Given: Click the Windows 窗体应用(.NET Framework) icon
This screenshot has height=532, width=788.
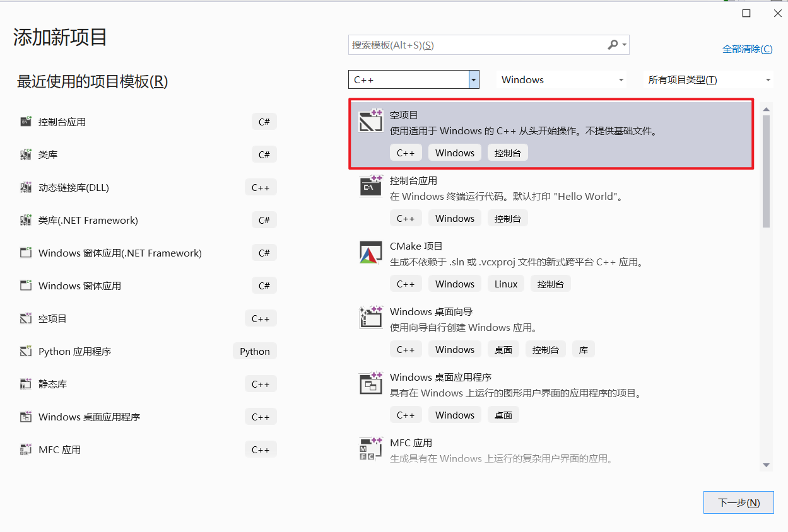Looking at the screenshot, I should 26,253.
